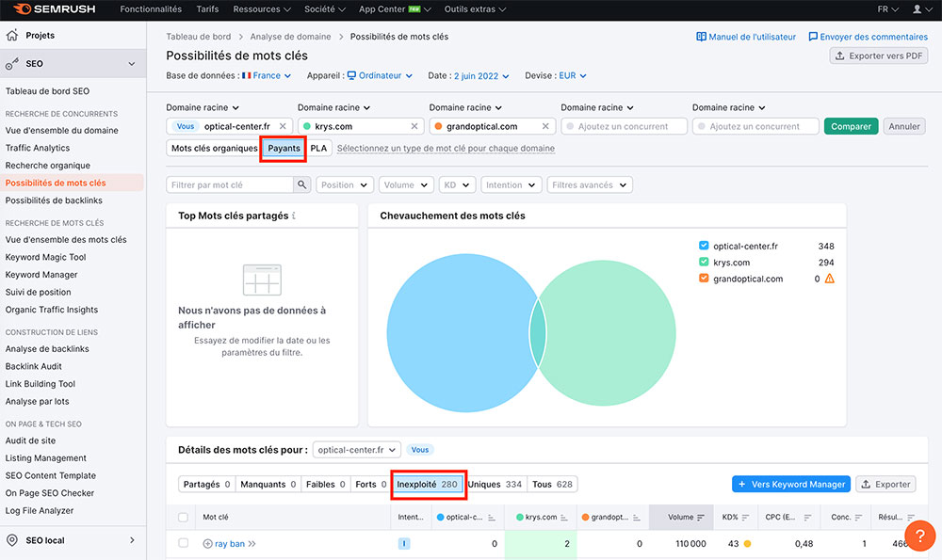Switch to the Tous tab
Viewport: 942px width, 560px height.
(x=552, y=485)
